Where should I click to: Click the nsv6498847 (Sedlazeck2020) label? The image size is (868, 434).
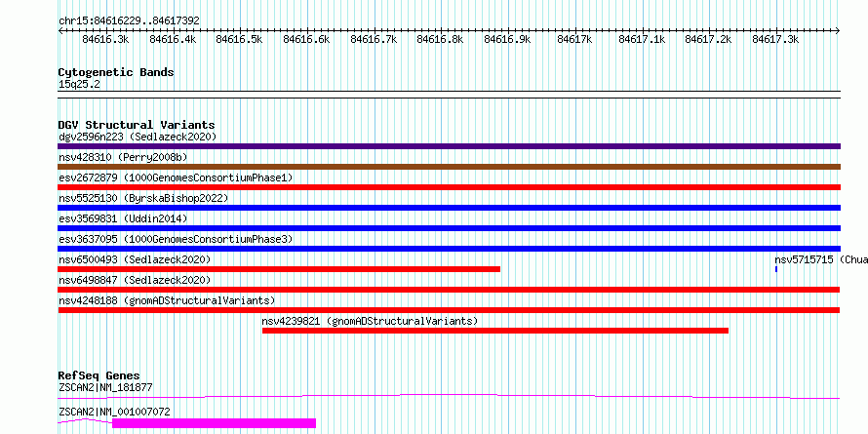135,280
